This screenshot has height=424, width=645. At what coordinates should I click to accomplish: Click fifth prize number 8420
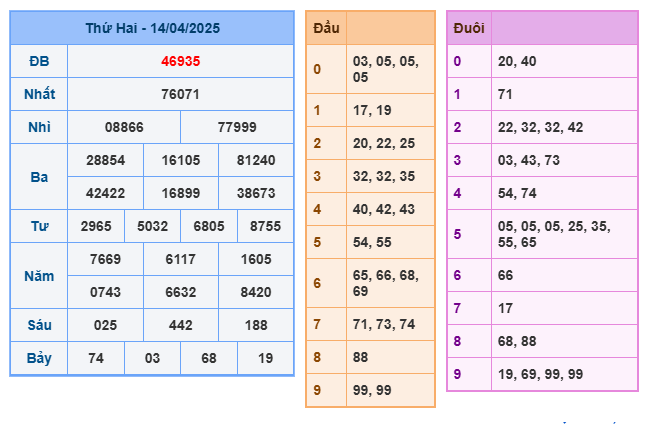click(x=256, y=292)
